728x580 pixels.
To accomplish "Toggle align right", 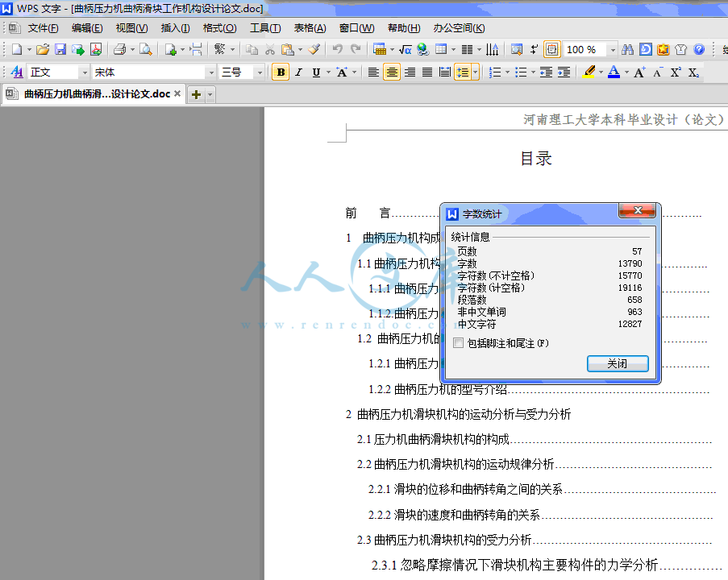I will pyautogui.click(x=410, y=72).
